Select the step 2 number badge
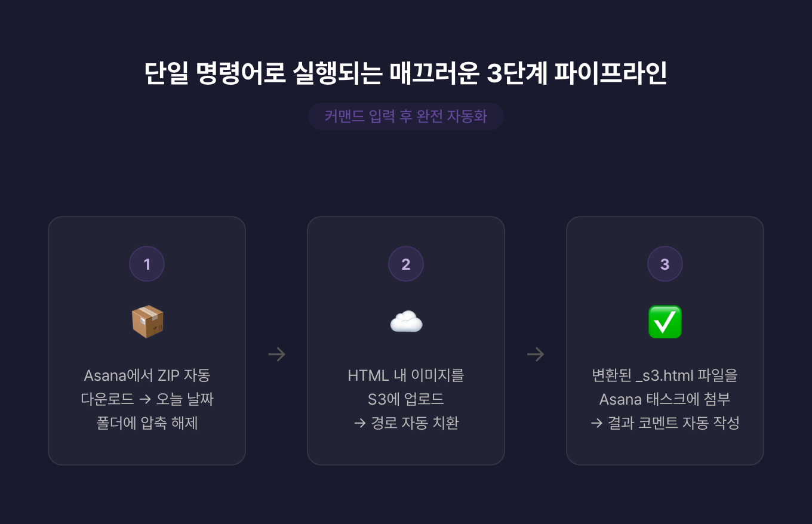Viewport: 812px width, 524px height. [x=406, y=264]
